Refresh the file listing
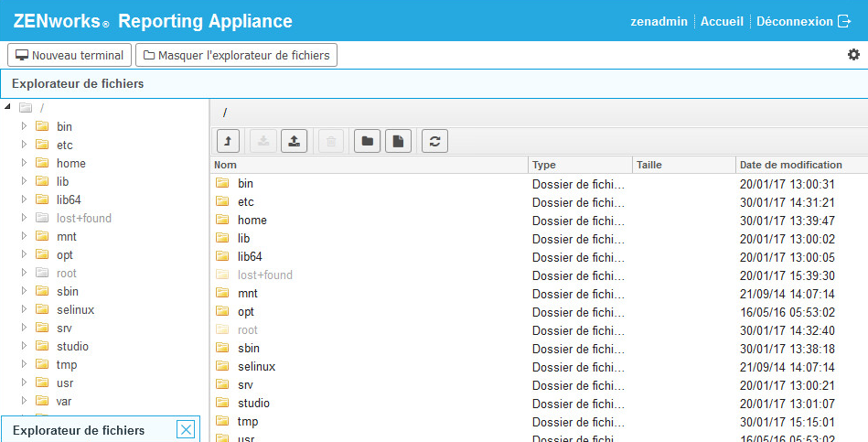Viewport: 868px width, 442px height. pos(434,141)
